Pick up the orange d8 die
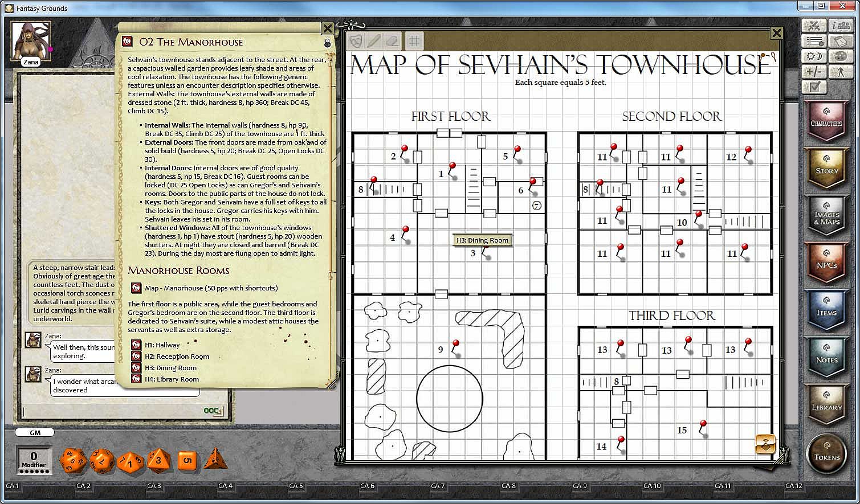Screen dimensions: 860x504 [159, 460]
